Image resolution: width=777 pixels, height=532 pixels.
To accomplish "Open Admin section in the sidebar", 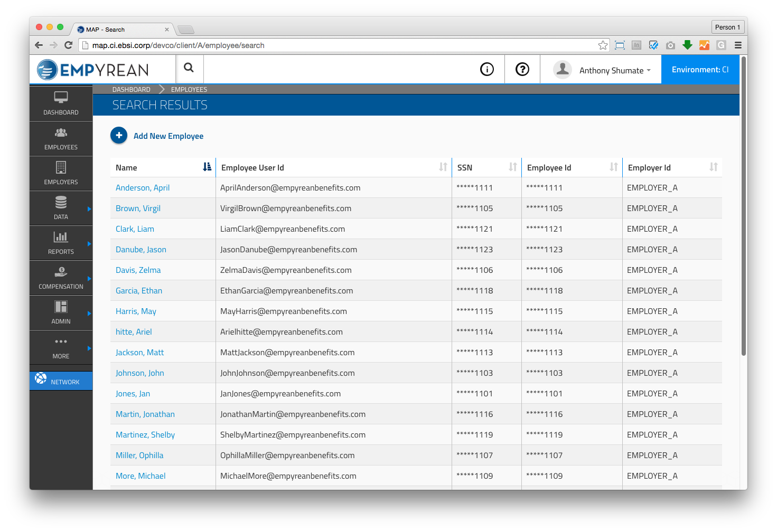I will 61,313.
